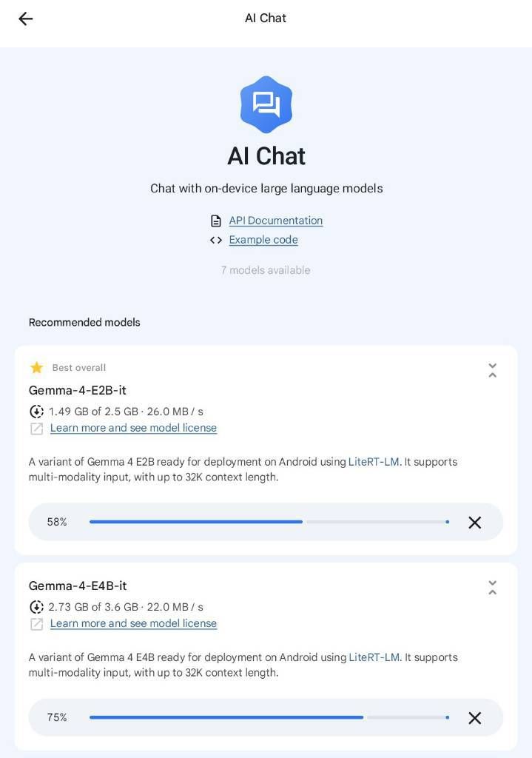The image size is (532, 758).
Task: Click the document icon beside API Documentation
Action: 216,221
